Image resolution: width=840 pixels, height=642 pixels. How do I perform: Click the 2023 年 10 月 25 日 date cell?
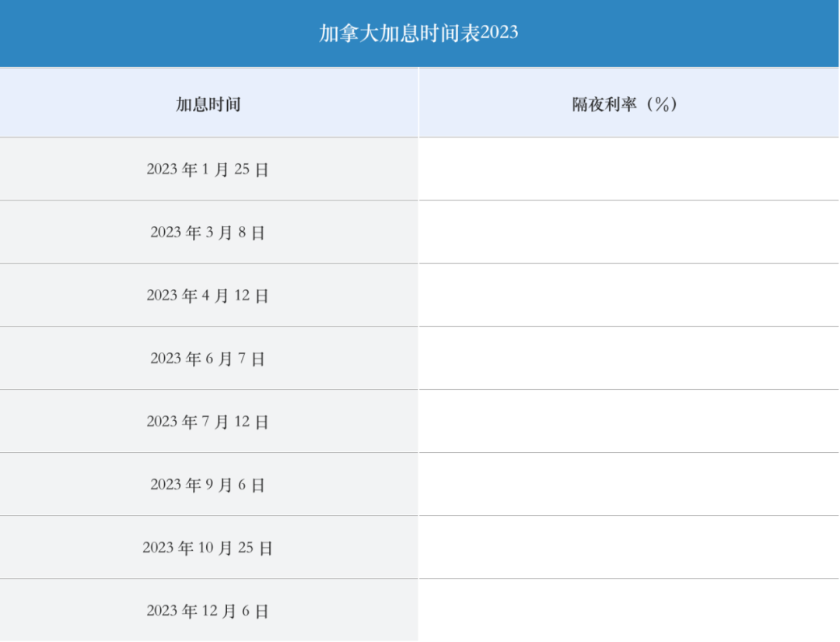point(208,548)
